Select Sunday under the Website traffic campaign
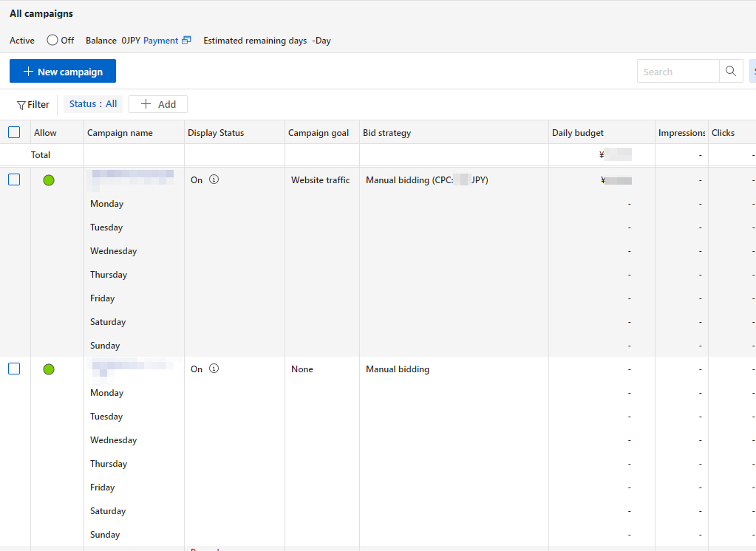This screenshot has width=756, height=551. (105, 346)
